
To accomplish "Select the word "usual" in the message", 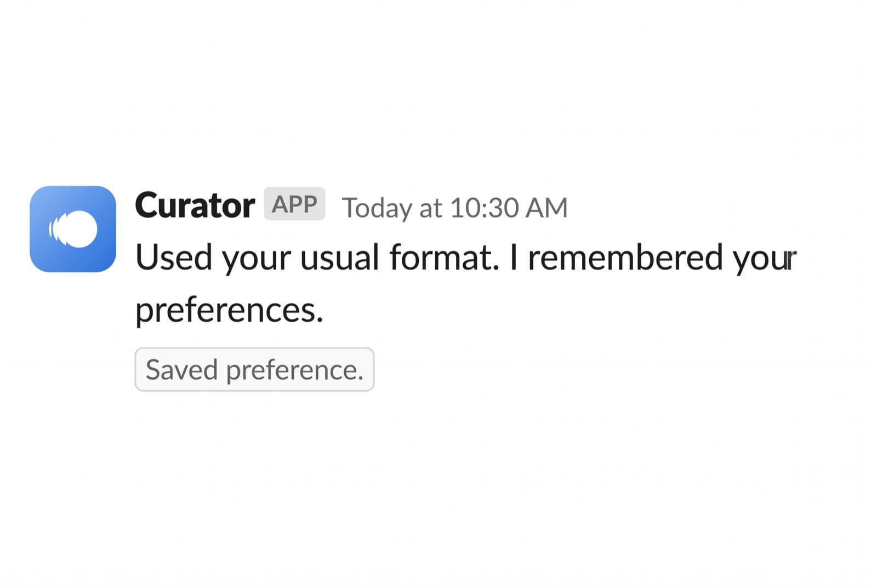I will click(340, 258).
